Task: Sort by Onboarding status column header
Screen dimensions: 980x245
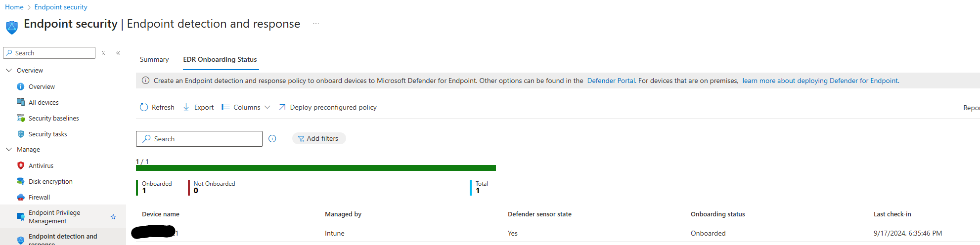Action: 718,214
